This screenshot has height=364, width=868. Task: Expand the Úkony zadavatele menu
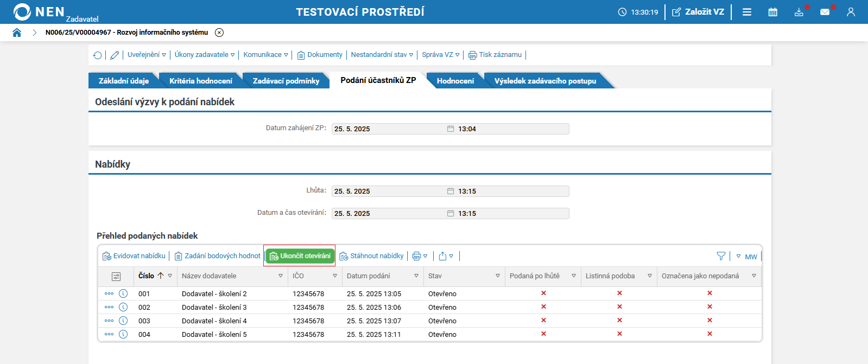click(205, 55)
